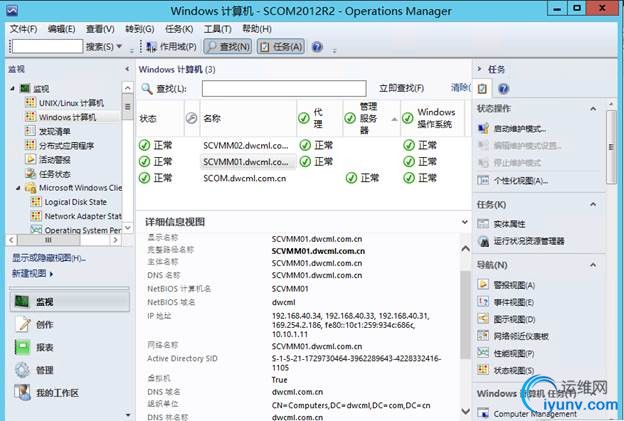This screenshot has height=421, width=624.
Task: Sort by the 名称 column header
Action: pos(248,119)
